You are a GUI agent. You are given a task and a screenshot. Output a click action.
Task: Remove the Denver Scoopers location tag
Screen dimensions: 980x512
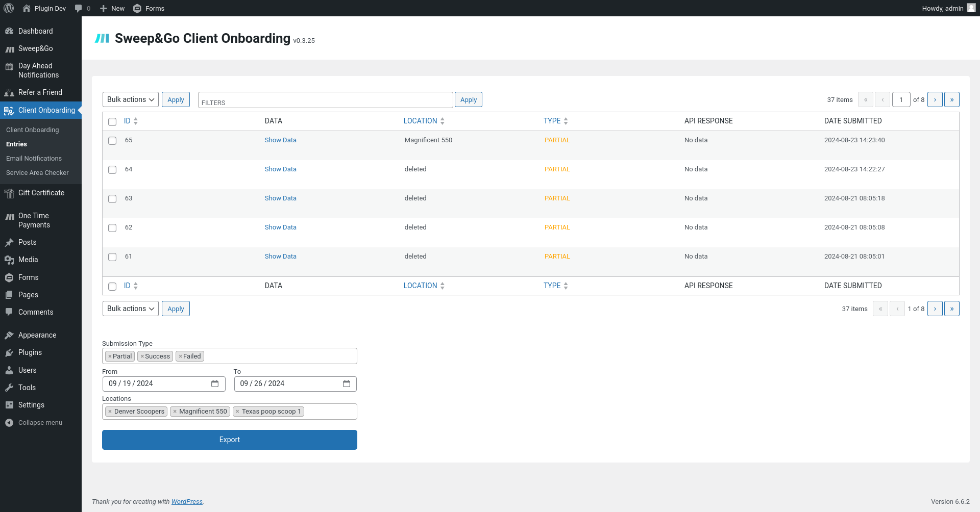coord(110,412)
